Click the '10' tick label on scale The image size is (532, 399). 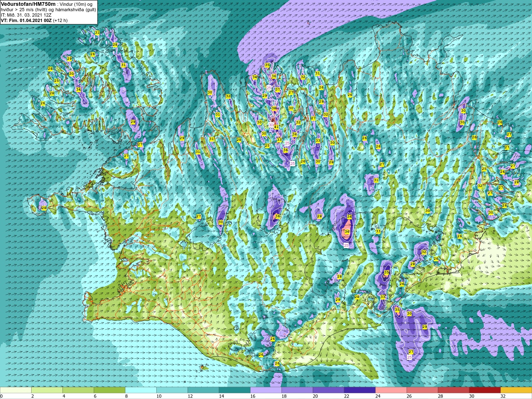point(159,396)
